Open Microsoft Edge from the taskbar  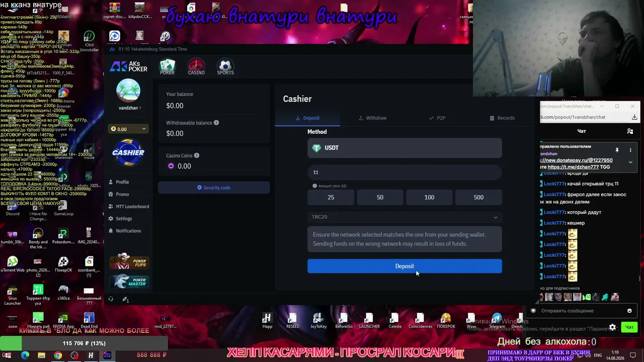(25, 355)
